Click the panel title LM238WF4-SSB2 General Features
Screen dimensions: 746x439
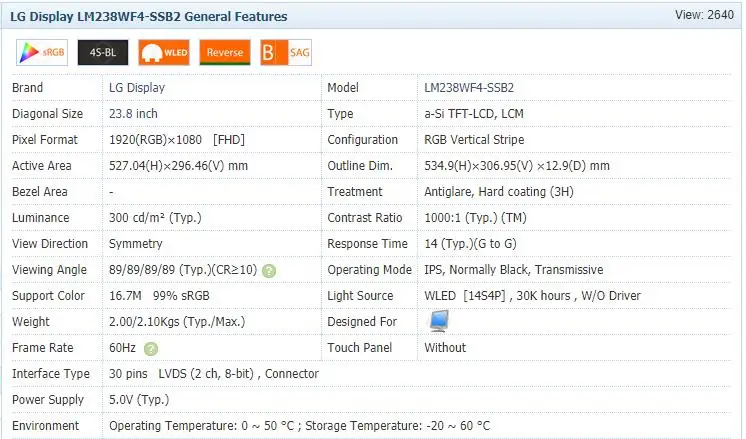pos(148,17)
